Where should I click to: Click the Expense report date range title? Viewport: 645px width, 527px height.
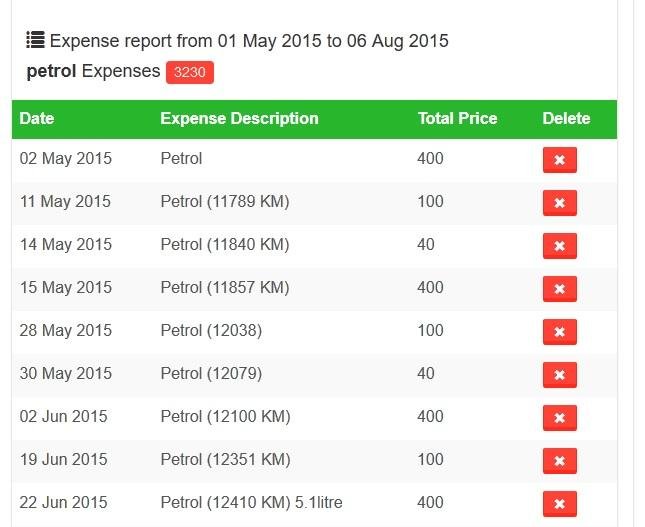249,41
